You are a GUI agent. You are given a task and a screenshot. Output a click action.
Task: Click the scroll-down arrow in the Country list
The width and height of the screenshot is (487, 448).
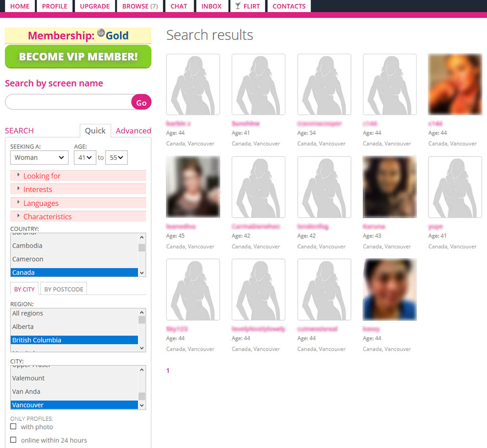pyautogui.click(x=142, y=273)
